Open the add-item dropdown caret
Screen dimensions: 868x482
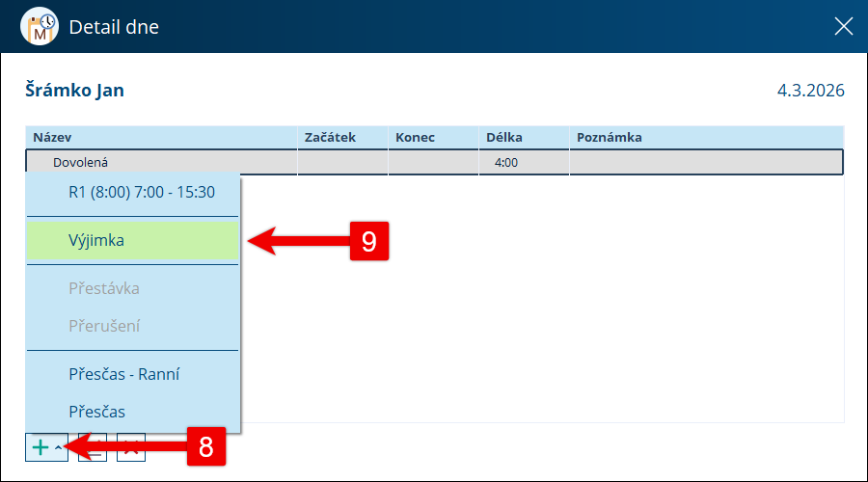(58, 447)
